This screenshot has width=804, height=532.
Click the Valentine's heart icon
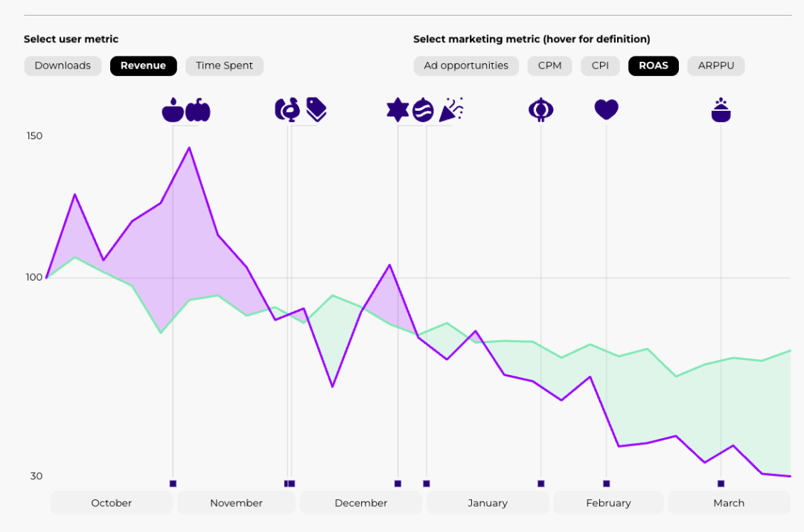point(606,109)
